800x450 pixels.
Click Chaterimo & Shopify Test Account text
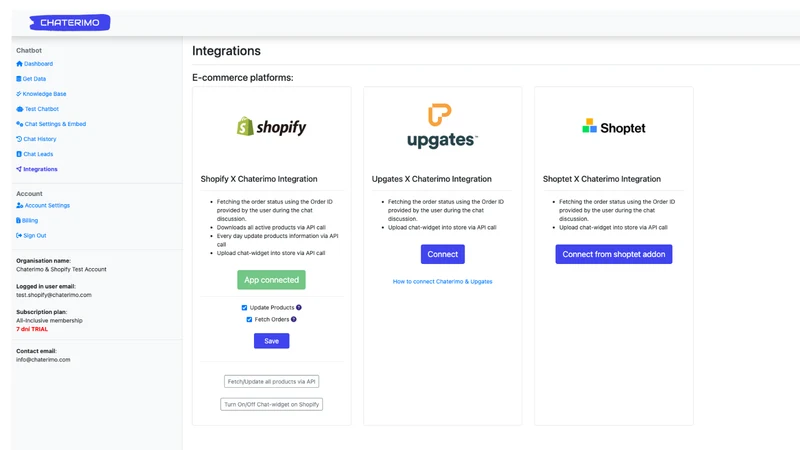click(x=61, y=269)
